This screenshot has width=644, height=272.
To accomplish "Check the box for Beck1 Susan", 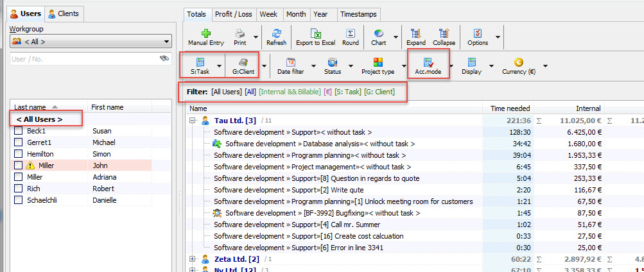I will point(19,130).
